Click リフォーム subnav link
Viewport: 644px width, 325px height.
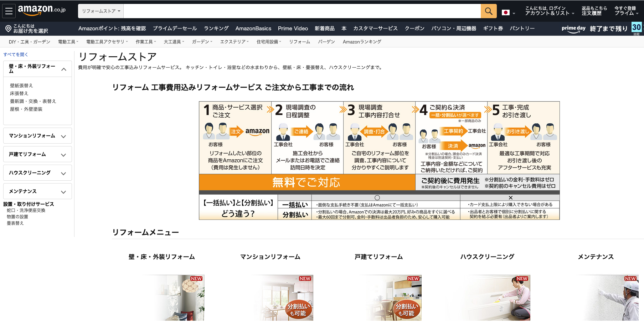tap(299, 42)
